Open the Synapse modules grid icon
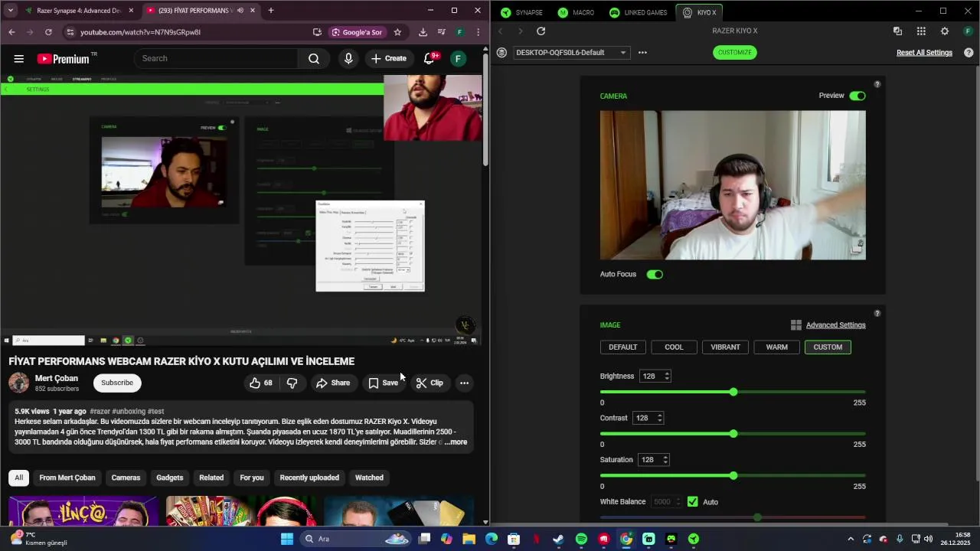The width and height of the screenshot is (980, 551). [x=921, y=31]
